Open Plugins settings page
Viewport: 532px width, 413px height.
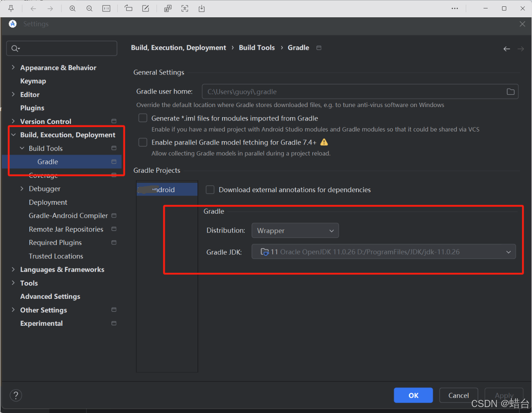click(32, 108)
